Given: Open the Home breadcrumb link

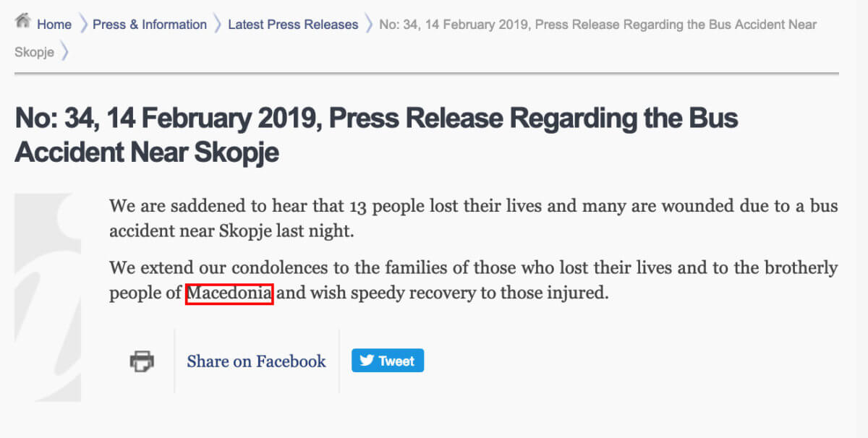Looking at the screenshot, I should (54, 25).
